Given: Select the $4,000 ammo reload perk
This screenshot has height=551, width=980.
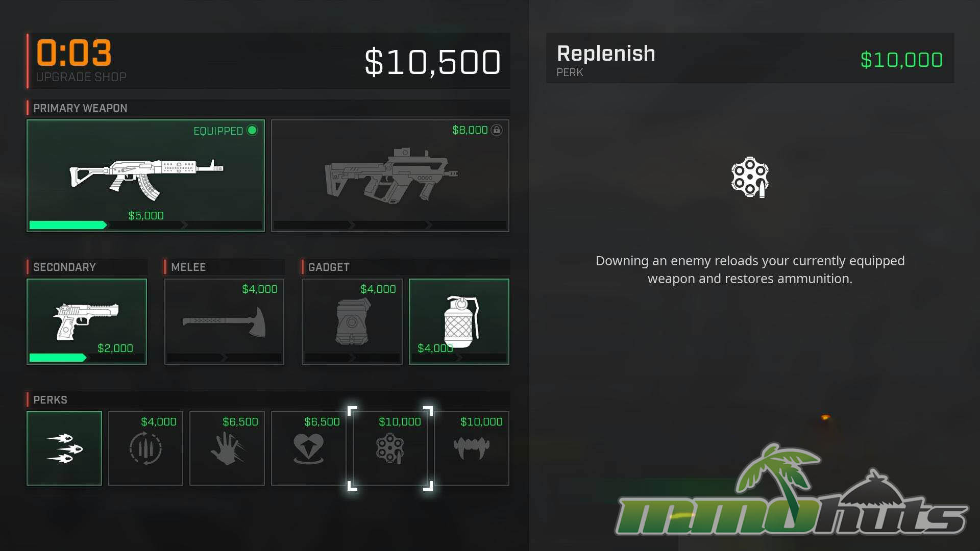Looking at the screenshot, I should coord(145,448).
